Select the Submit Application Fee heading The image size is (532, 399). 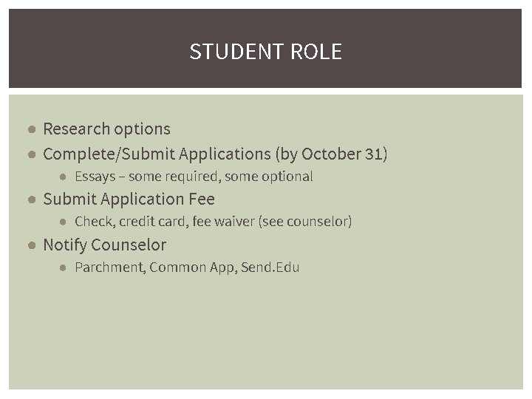129,199
